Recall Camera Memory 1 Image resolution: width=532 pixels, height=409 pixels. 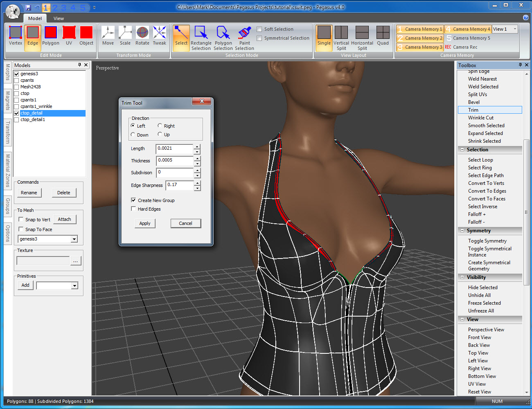point(420,29)
